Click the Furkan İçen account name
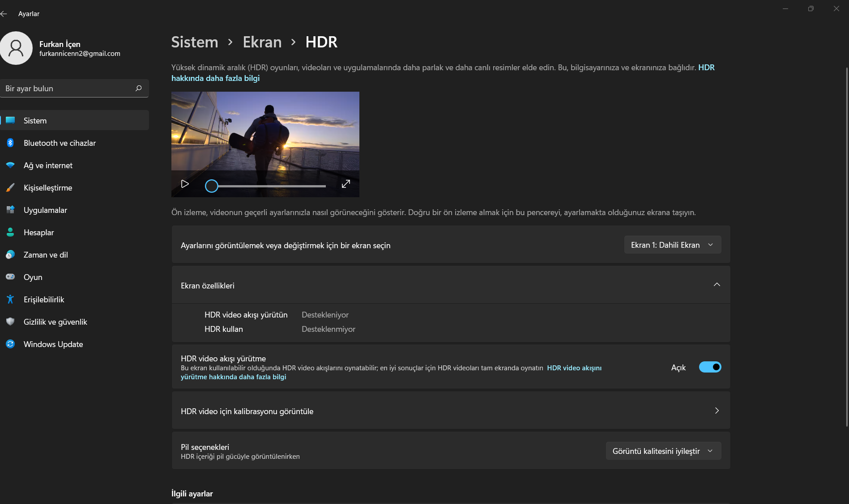This screenshot has height=504, width=849. coord(60,44)
